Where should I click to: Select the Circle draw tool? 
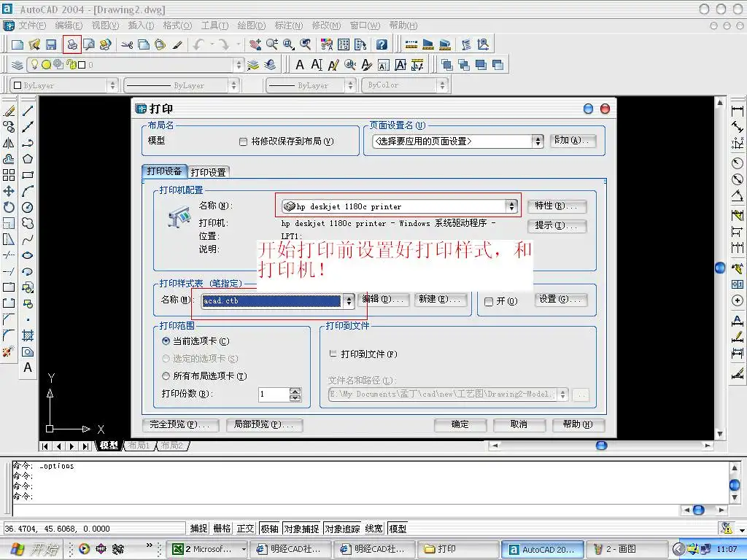[x=28, y=207]
